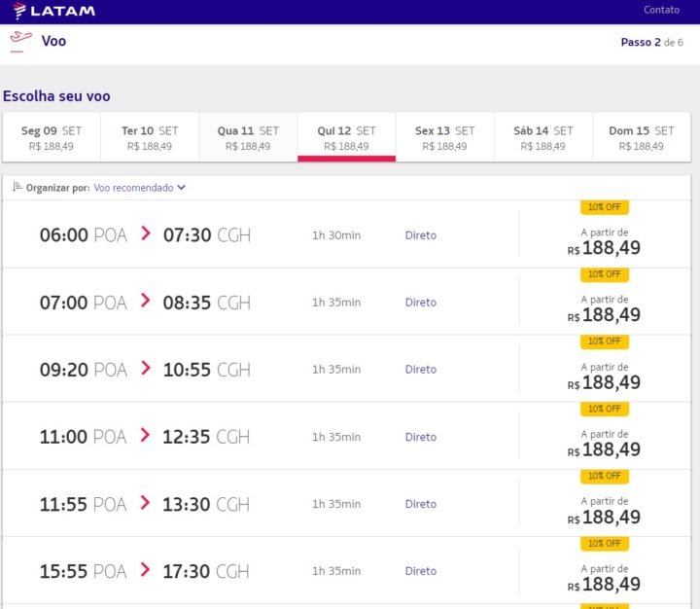Click the R$ 188,49 price of the 09:20 flight
700x609 pixels.
pyautogui.click(x=604, y=382)
